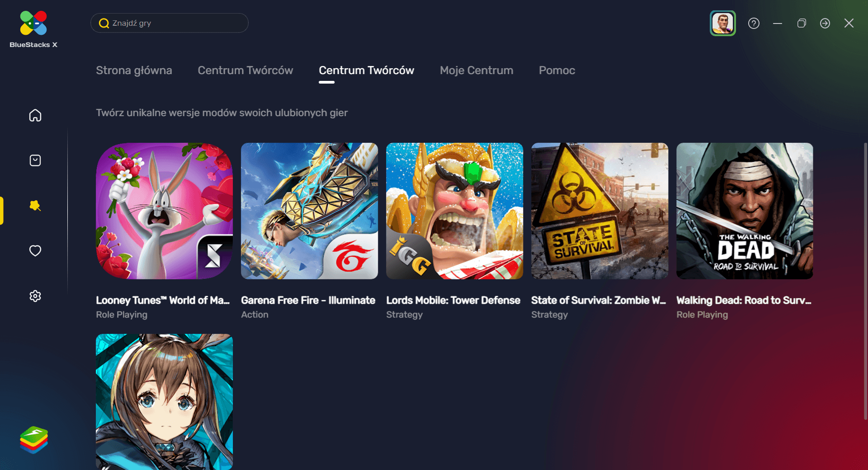
Task: Click Walking Dead: Road to Surv... title
Action: tap(744, 301)
